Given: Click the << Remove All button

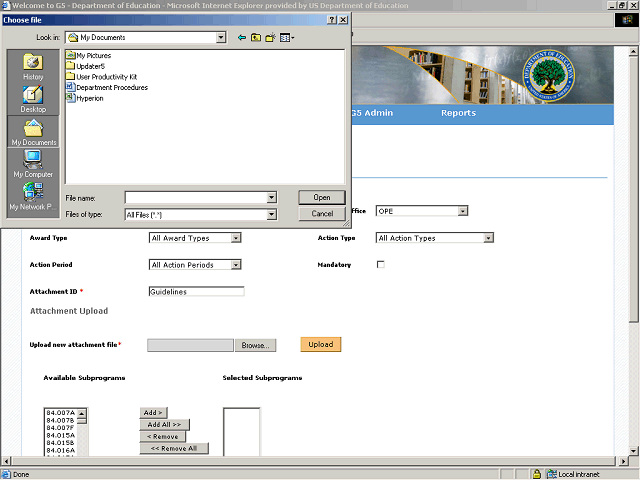Looking at the screenshot, I should pos(174,448).
